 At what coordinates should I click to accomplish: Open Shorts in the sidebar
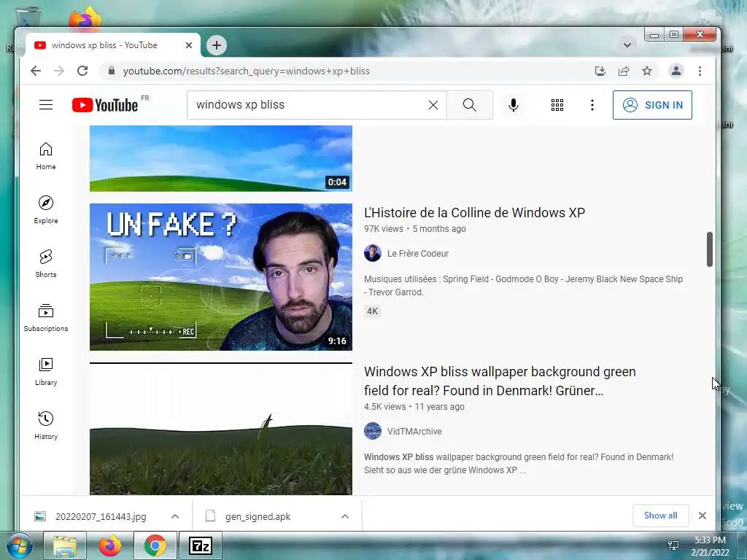[x=46, y=264]
